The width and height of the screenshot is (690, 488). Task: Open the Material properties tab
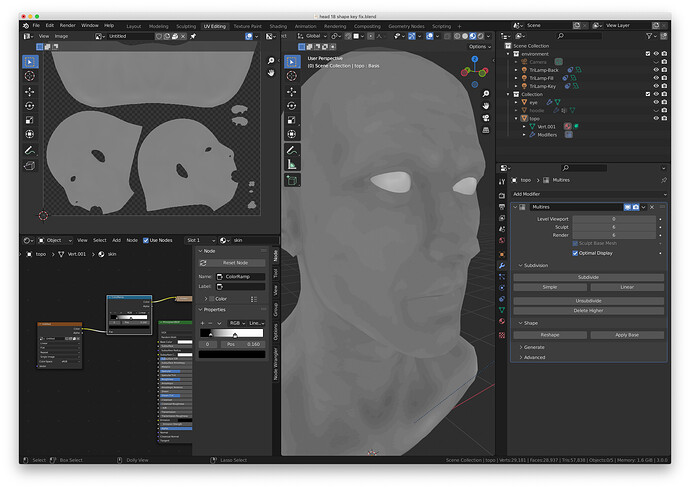tap(502, 321)
